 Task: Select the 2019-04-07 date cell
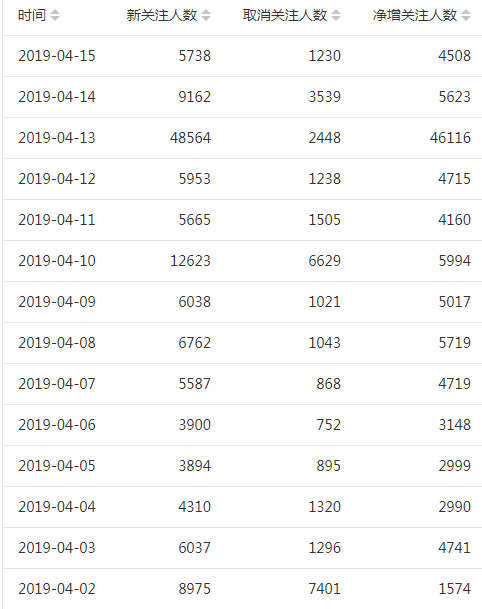pos(57,384)
